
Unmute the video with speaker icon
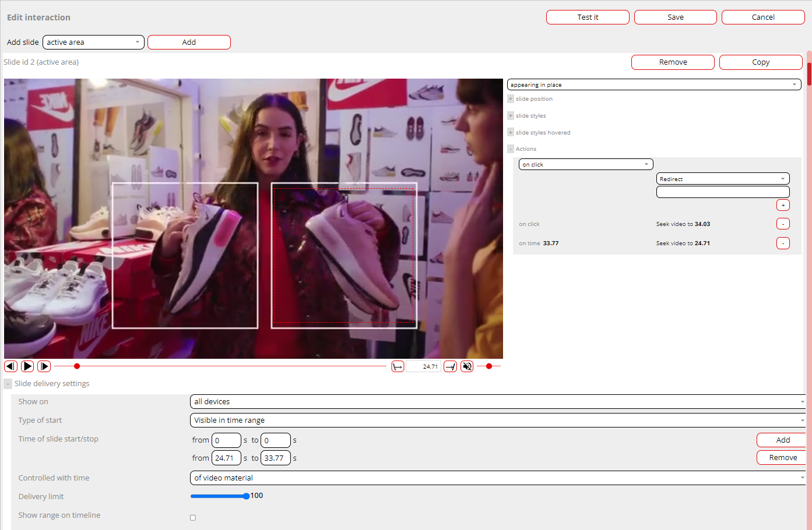(x=467, y=366)
